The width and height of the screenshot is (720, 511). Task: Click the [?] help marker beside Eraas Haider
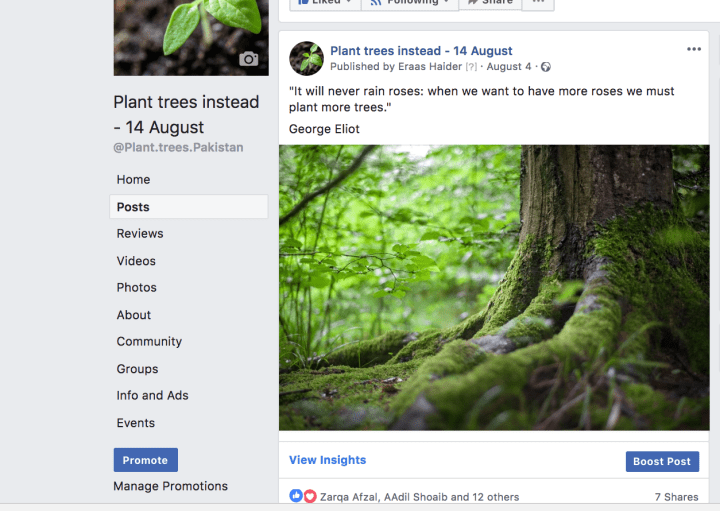point(471,67)
